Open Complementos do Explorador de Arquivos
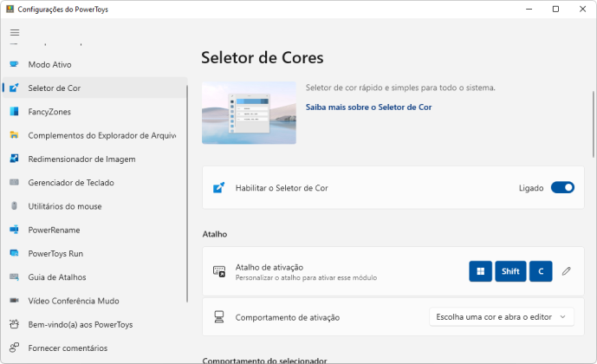The height and width of the screenshot is (364, 597). (x=101, y=135)
